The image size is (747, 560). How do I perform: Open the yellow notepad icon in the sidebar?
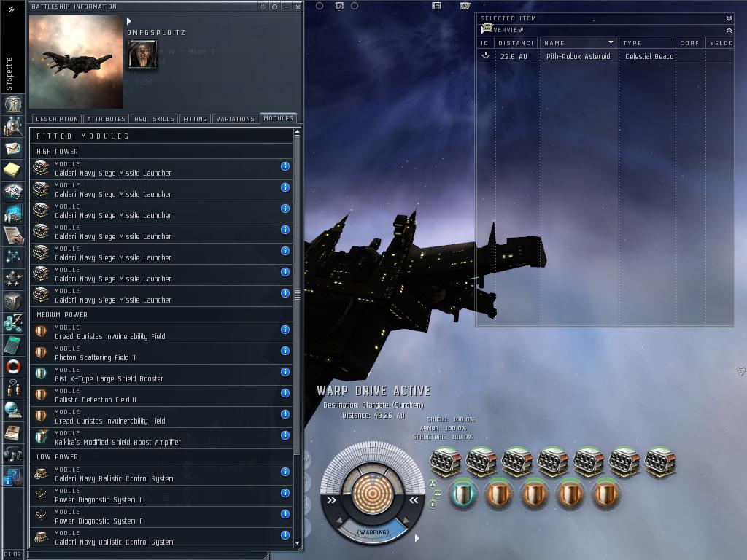12,169
